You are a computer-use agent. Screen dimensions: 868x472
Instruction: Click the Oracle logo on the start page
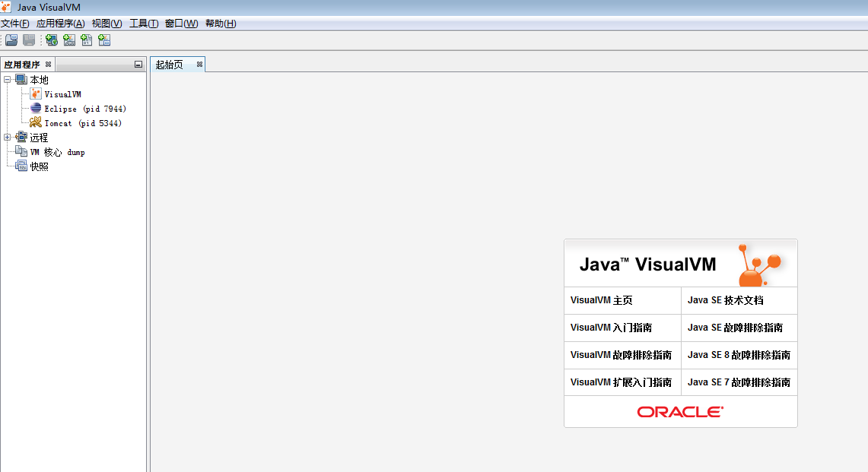pos(680,412)
